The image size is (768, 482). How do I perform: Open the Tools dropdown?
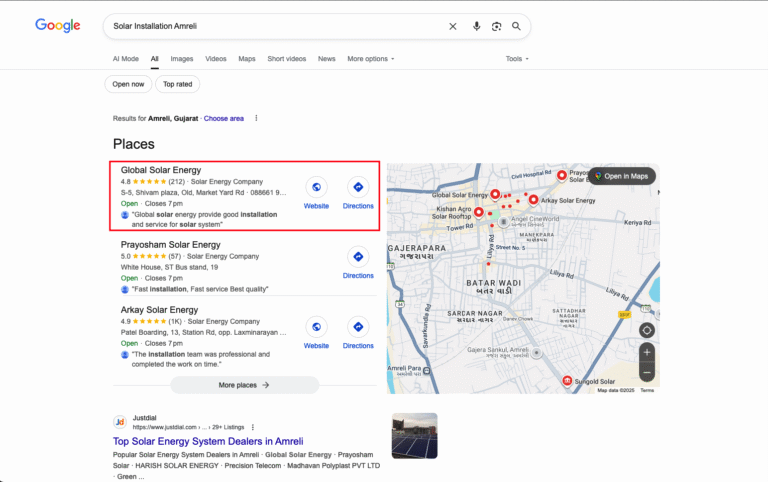tap(517, 59)
